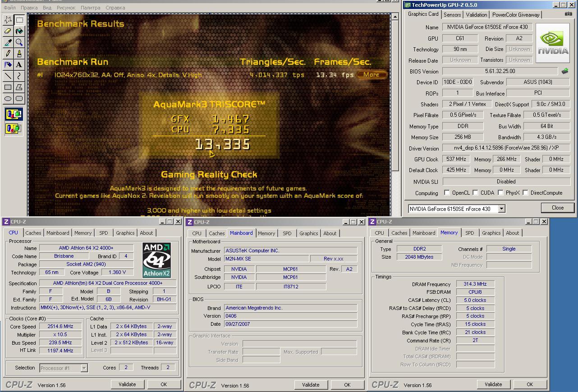Open the Файл menu in Paint

[9, 8]
